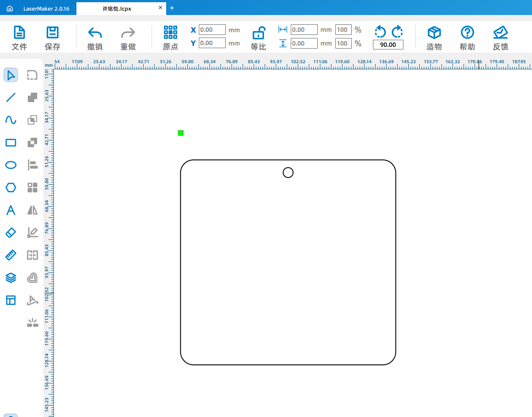
Task: Toggle the 等比 aspect ratio lock
Action: coord(258,38)
